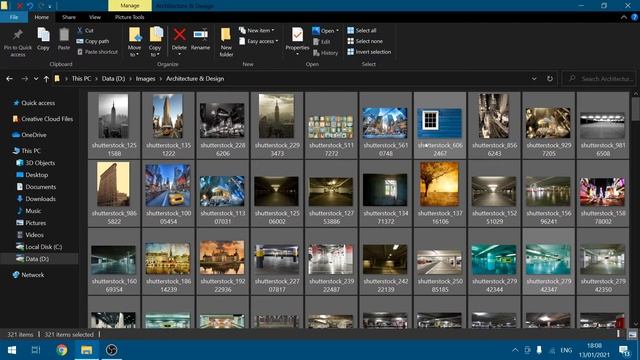Click the Search Architecture field
This screenshot has width=640, height=360.
tap(599, 79)
